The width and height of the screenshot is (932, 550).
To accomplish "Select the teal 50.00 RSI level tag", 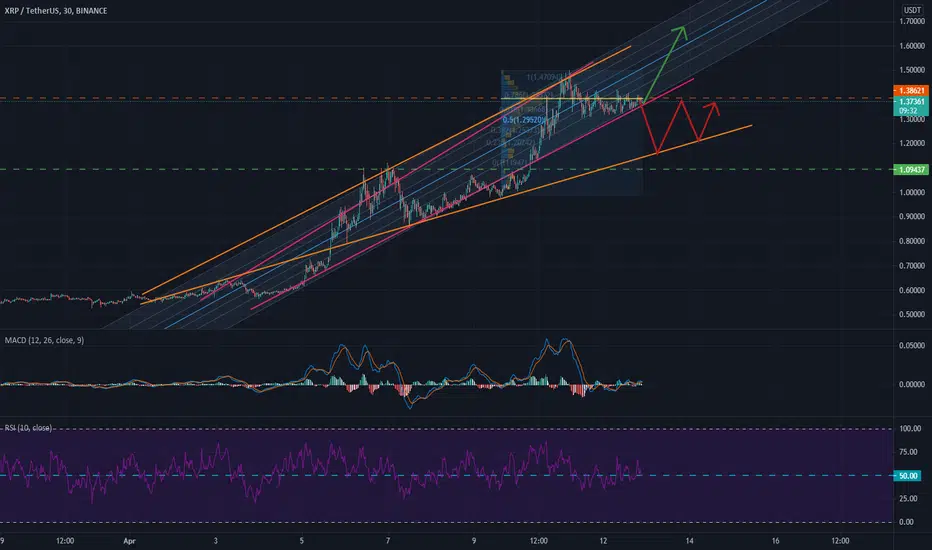I will click(908, 476).
